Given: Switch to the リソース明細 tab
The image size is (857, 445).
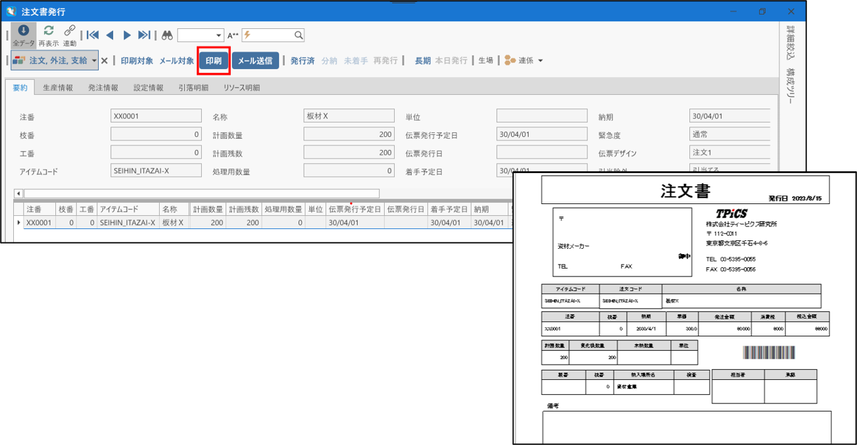Looking at the screenshot, I should click(x=242, y=87).
